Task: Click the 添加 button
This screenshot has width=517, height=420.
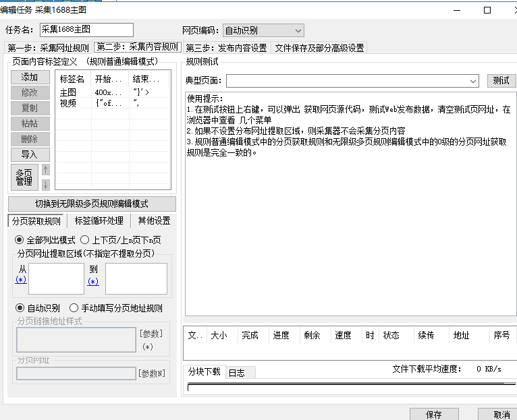Action: 30,77
